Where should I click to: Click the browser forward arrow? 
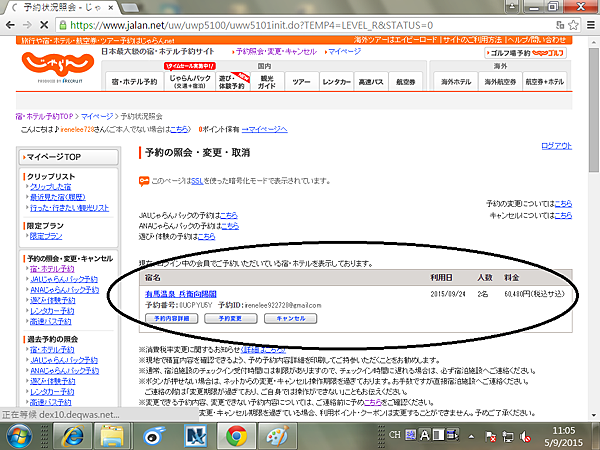point(27,25)
